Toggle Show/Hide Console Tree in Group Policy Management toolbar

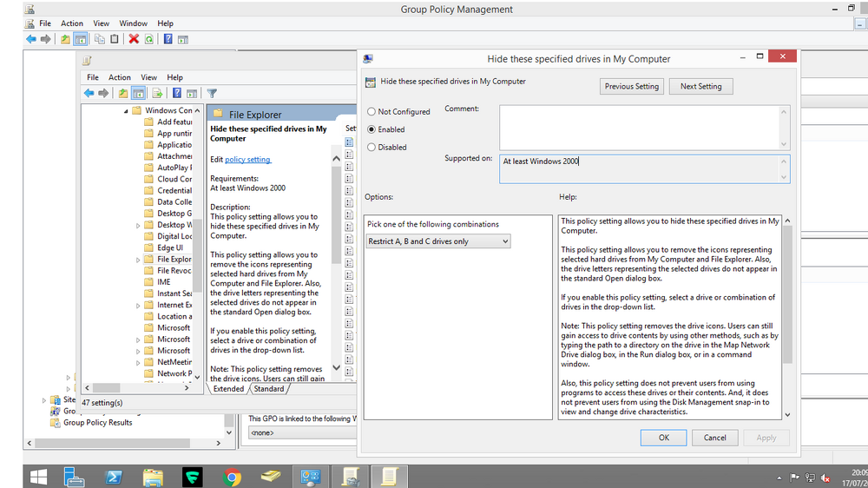coord(80,39)
